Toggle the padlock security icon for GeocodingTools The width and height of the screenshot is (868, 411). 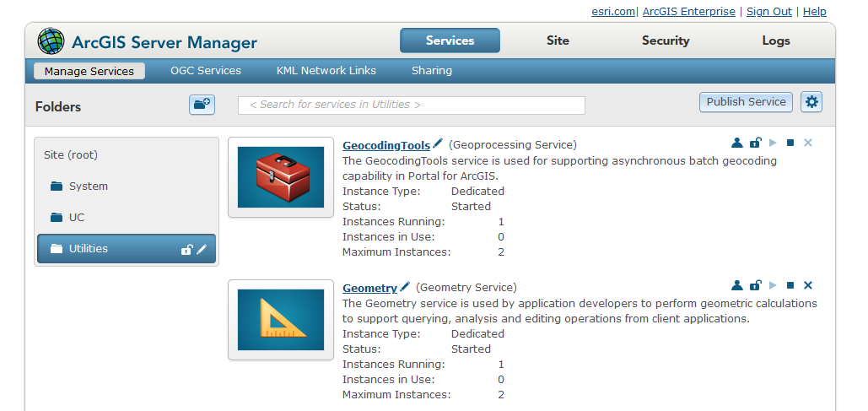click(x=755, y=143)
